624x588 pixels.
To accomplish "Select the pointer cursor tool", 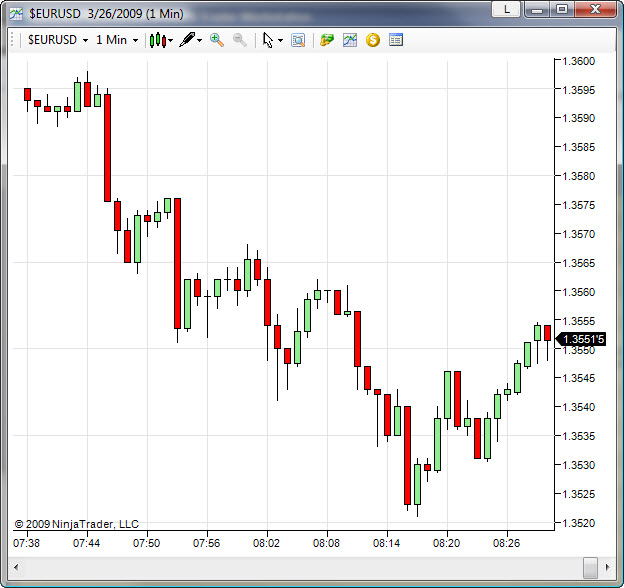I will [x=268, y=40].
